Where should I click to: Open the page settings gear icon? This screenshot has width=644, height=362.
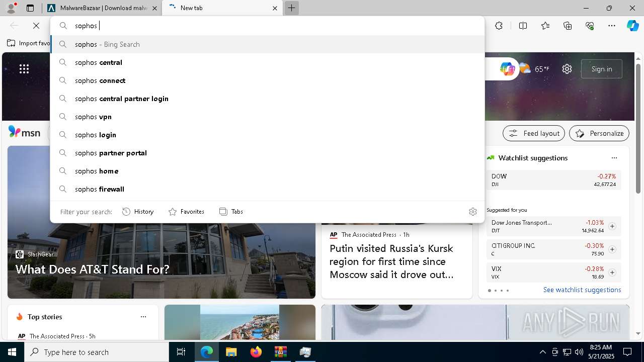tap(567, 69)
